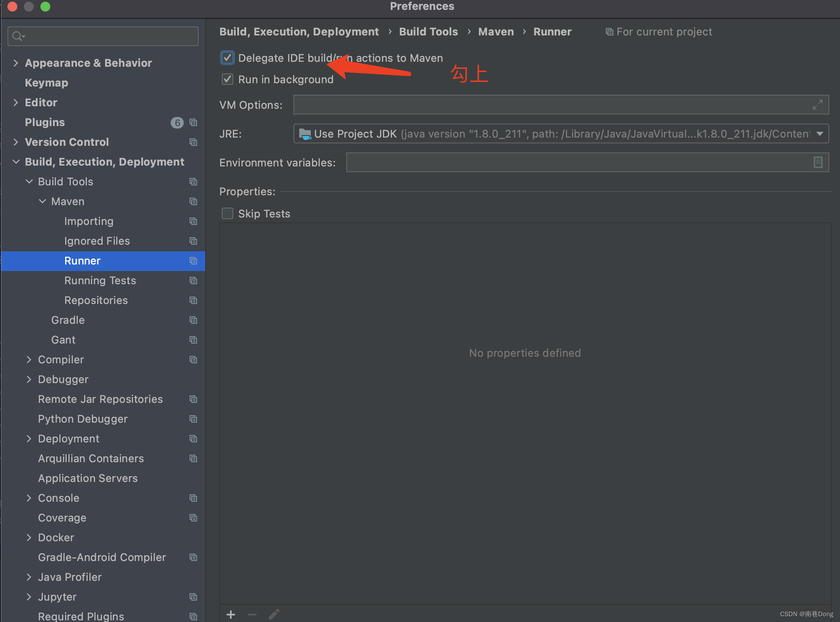Viewport: 840px width, 622px height.
Task: Click the edit property pencil icon
Action: 274,615
